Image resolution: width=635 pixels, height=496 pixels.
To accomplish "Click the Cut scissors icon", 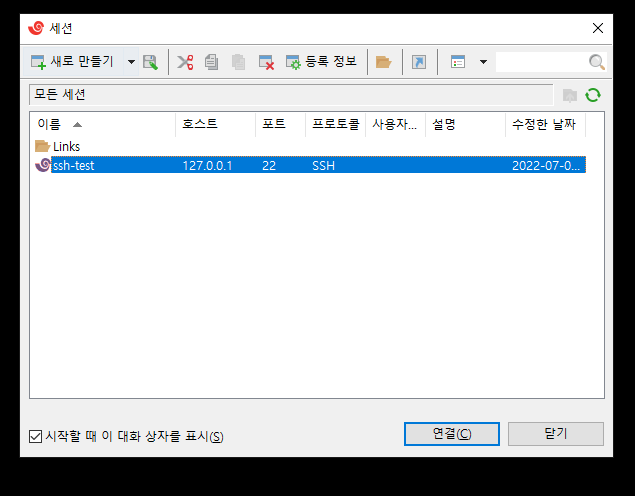I will coord(185,62).
